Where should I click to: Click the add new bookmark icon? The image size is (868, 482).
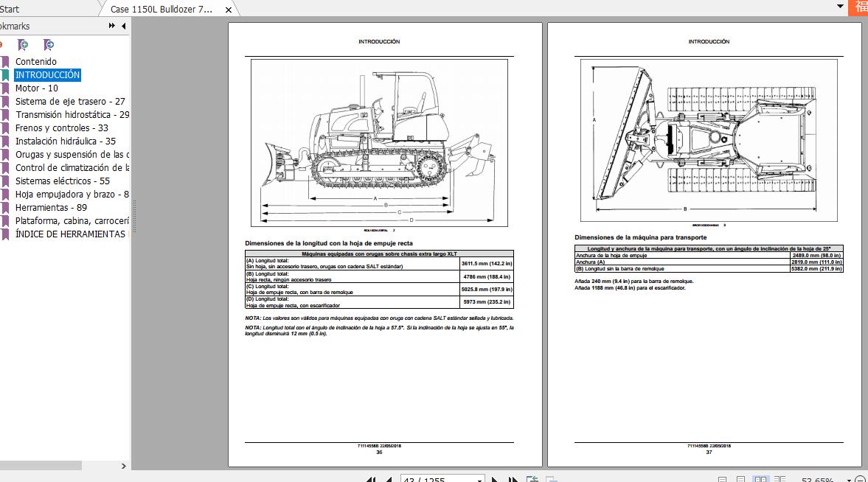[23, 45]
